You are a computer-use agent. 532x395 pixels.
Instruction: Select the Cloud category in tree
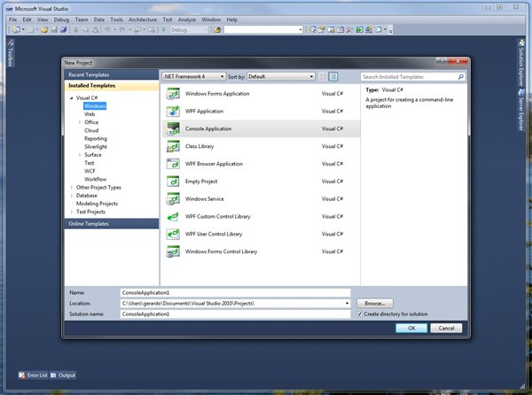click(x=91, y=130)
